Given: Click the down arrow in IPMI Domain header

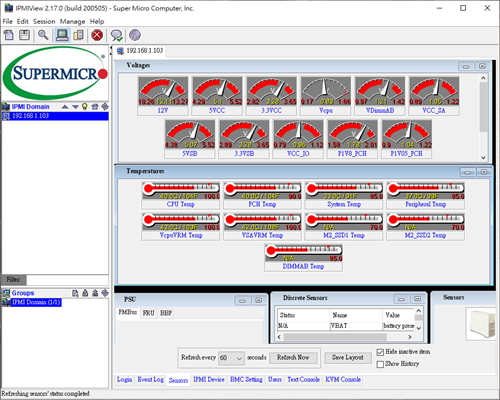Looking at the screenshot, I should click(x=75, y=107).
